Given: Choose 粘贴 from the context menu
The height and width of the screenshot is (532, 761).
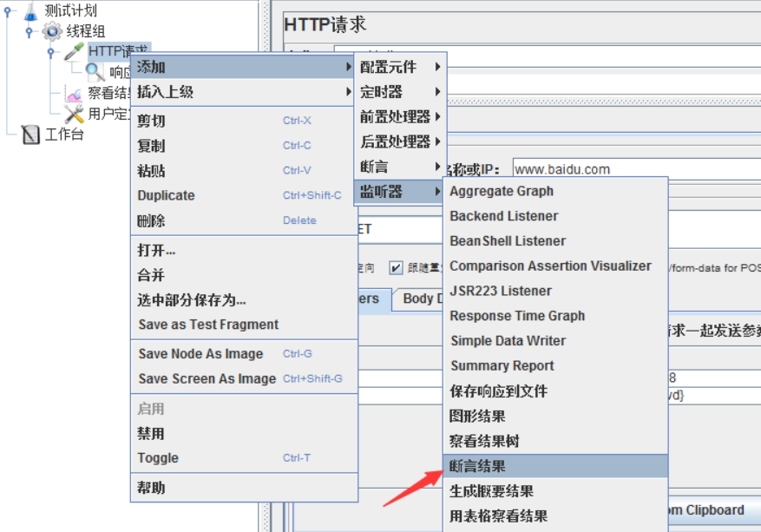Looking at the screenshot, I should tap(244, 171).
